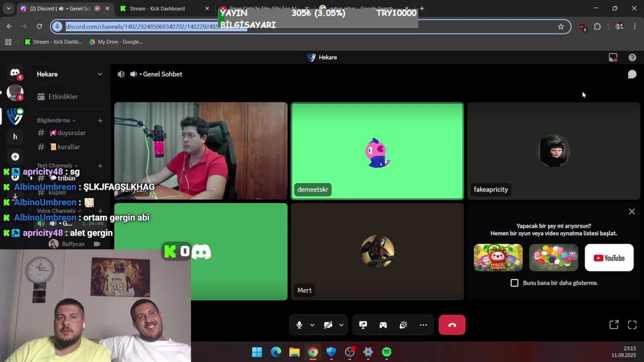Open the tab search dropdown
Screen dimensions: 644x362
pyautogui.click(x=9, y=9)
